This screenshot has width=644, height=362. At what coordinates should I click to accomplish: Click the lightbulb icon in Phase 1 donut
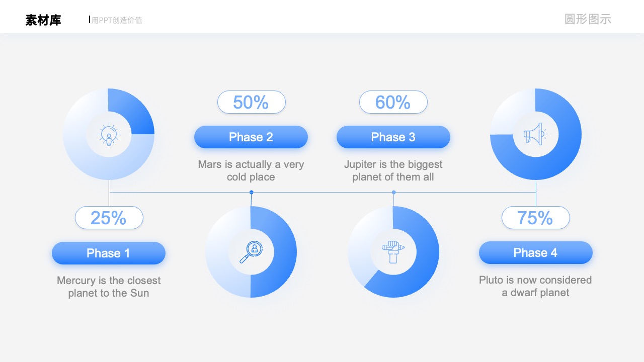[109, 135]
